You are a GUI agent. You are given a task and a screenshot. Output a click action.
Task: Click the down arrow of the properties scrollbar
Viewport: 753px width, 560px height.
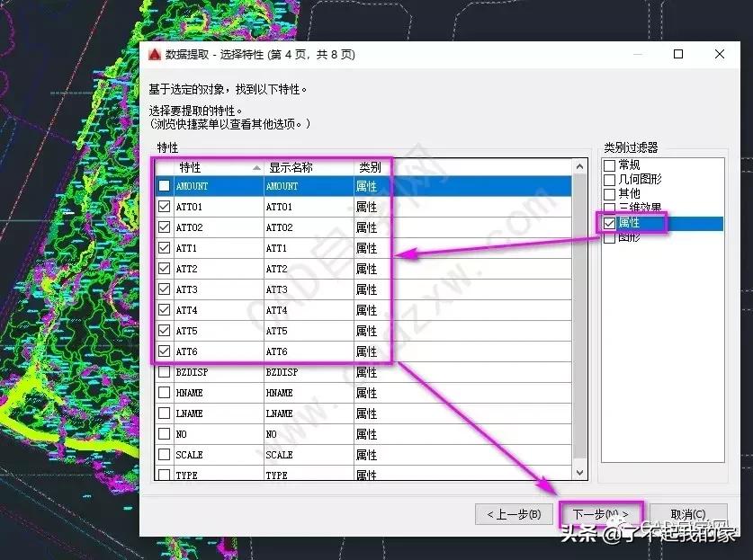pos(578,473)
